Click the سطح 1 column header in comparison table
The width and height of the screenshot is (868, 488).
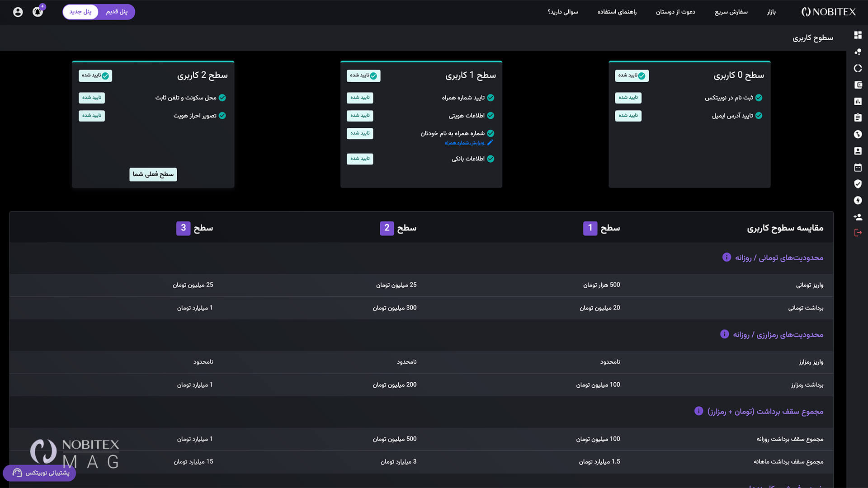pos(601,228)
